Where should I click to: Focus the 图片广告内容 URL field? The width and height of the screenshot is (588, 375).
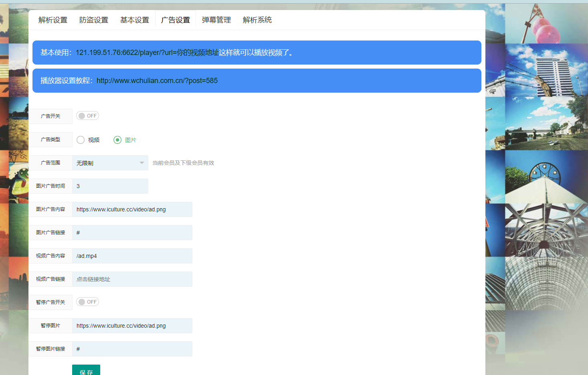(x=132, y=209)
